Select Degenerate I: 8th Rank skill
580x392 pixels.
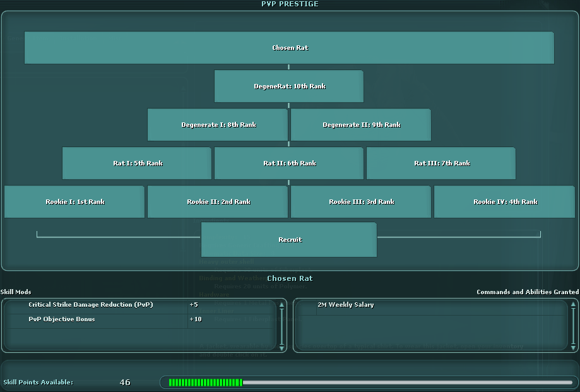217,125
